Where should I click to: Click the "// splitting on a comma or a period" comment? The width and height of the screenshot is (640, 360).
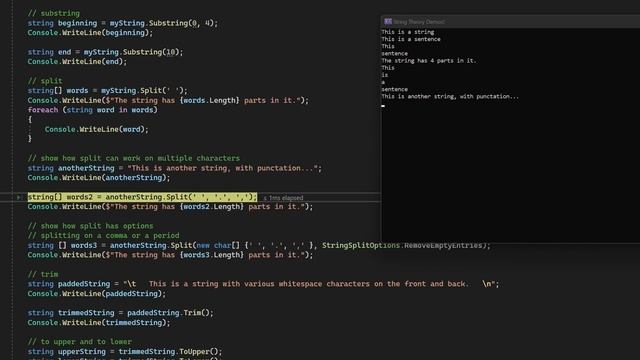(x=103, y=236)
